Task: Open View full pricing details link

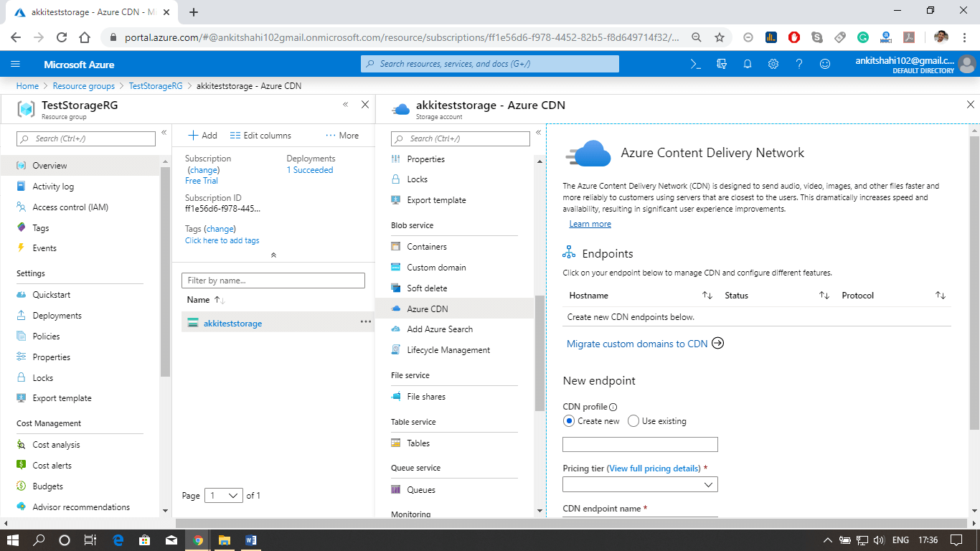Action: coord(654,468)
